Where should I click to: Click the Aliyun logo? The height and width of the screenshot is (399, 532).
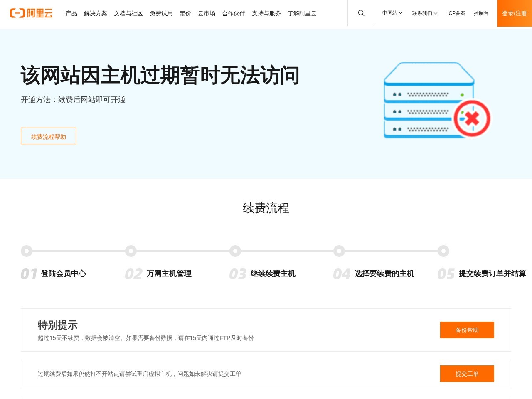pyautogui.click(x=31, y=13)
